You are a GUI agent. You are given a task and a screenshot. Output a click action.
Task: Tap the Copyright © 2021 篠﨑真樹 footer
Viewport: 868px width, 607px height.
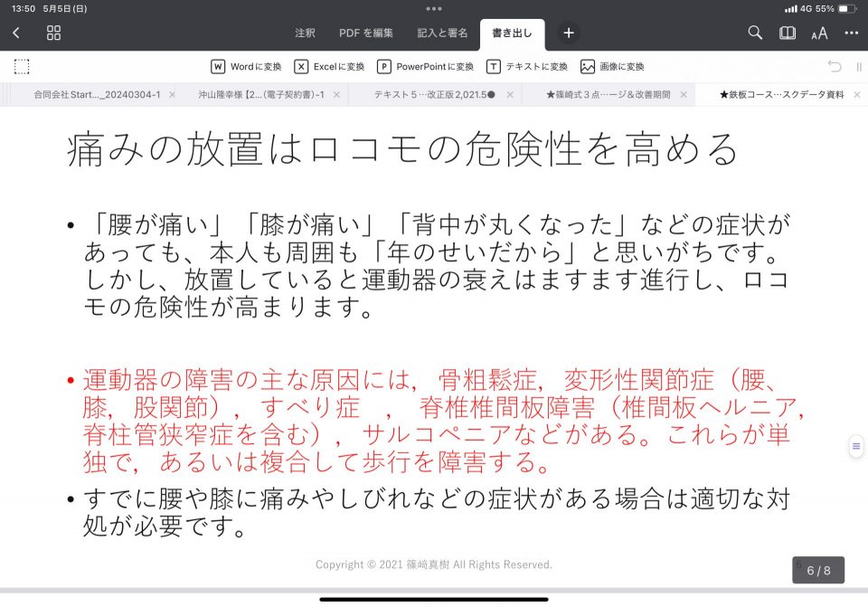tap(434, 564)
